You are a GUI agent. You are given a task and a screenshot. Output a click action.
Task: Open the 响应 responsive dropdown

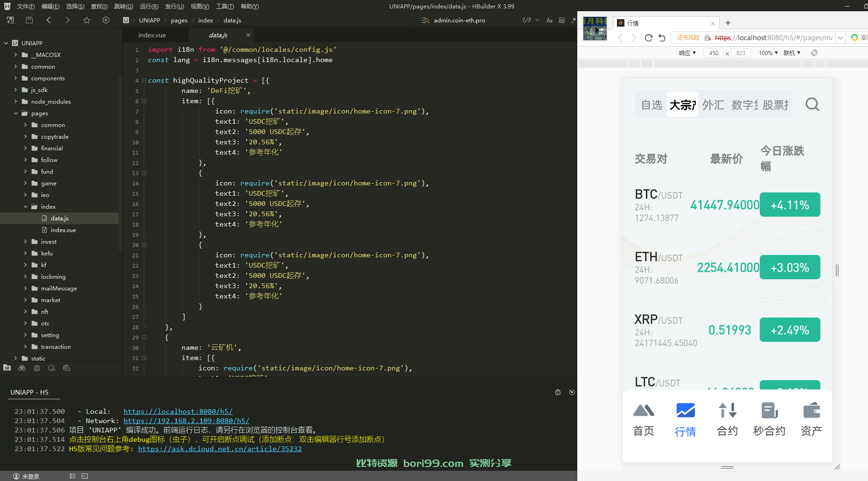tap(687, 53)
